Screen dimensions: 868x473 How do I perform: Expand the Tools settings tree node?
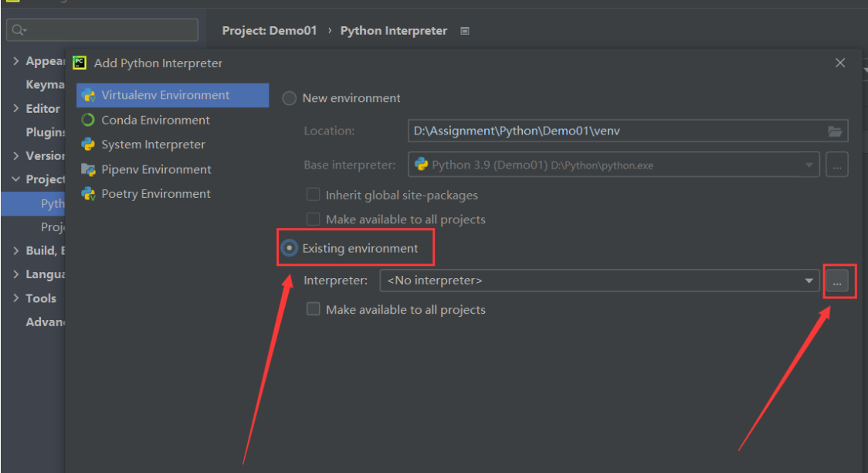click(x=16, y=298)
